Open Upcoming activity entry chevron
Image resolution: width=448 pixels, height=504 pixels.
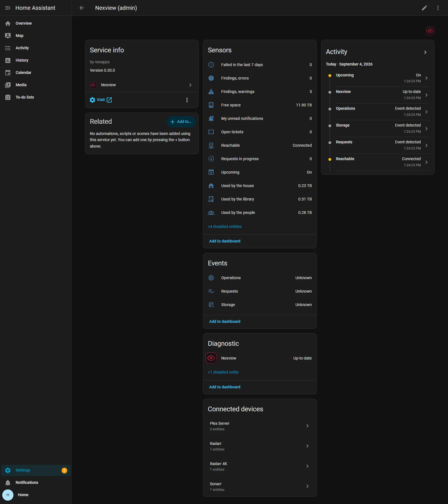[x=426, y=78]
